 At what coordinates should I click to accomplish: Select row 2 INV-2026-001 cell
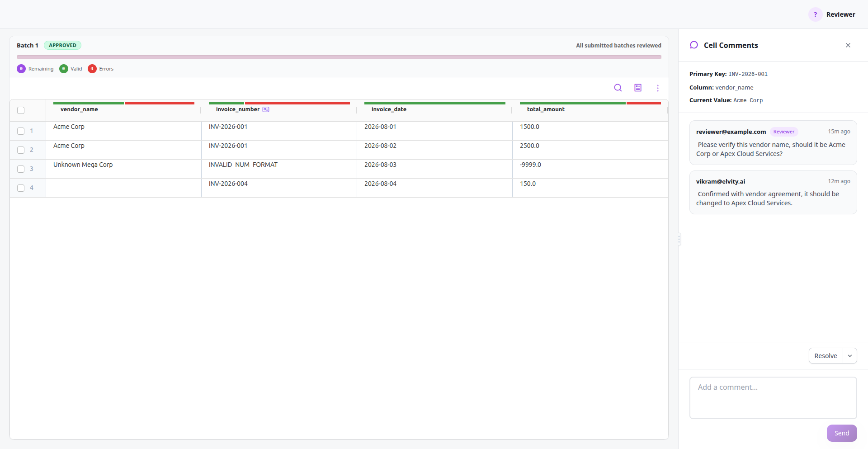pyautogui.click(x=279, y=150)
